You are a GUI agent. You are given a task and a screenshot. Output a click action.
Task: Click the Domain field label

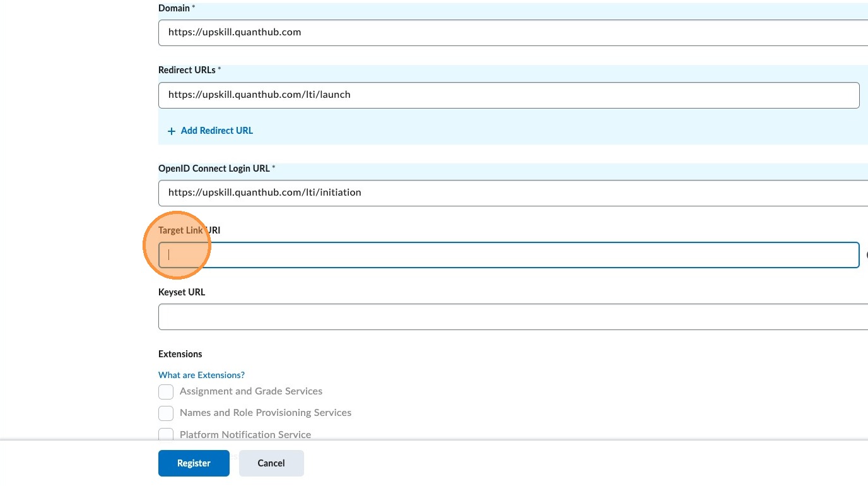coord(173,8)
